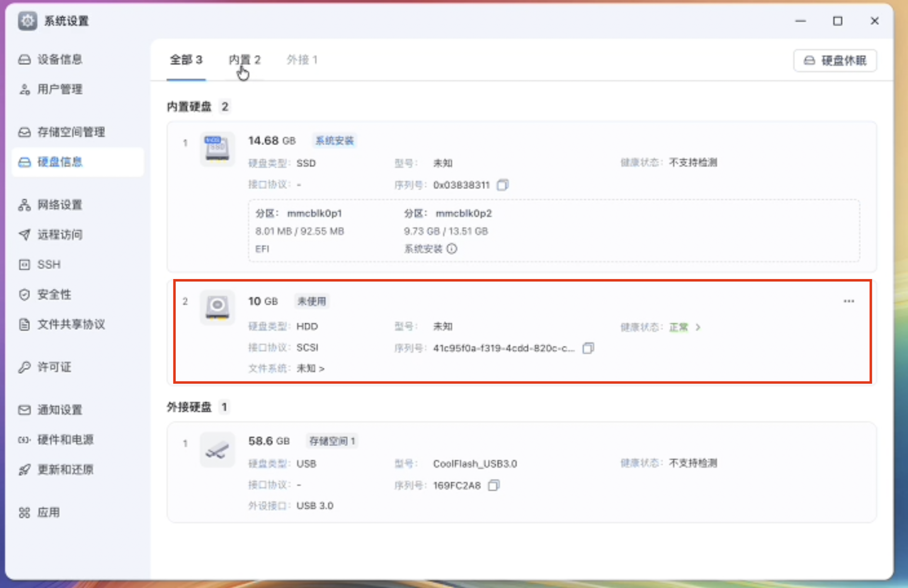
Task: Click the 14.68 GB SSD disk icon
Action: [217, 149]
